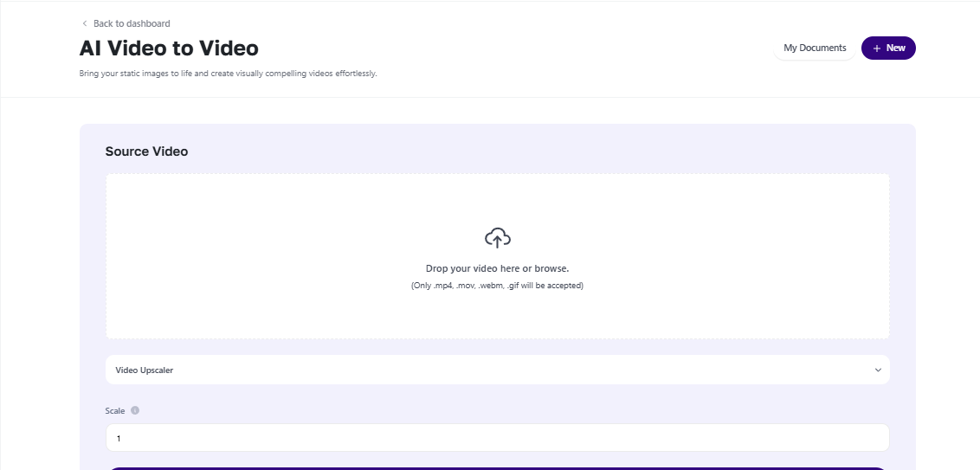Click the 'AI Video to Video' title
980x470 pixels.
(x=169, y=48)
